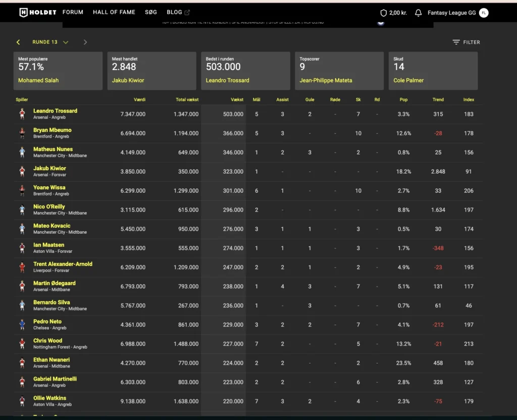517x420 pixels.
Task: Click Martin Ødegaard's player figure icon
Action: 22,286
